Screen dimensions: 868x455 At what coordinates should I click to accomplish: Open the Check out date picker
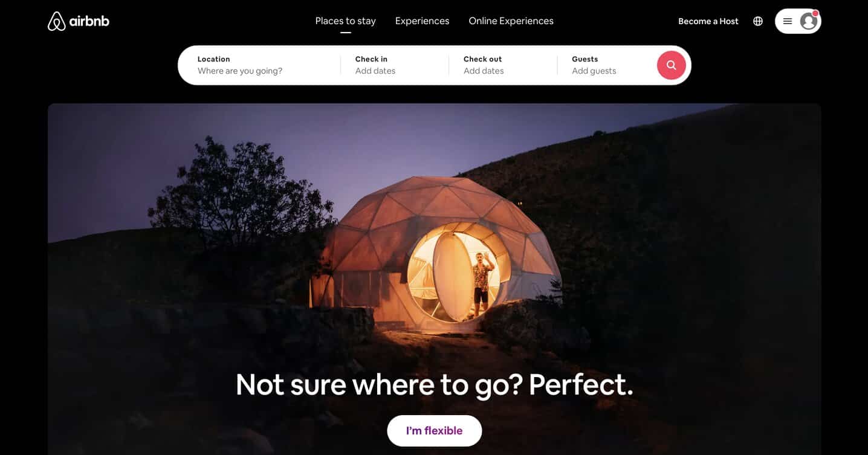[503, 65]
